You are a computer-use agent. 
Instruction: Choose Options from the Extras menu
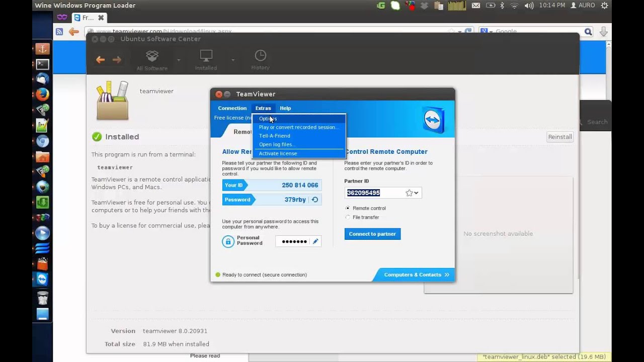click(299, 119)
